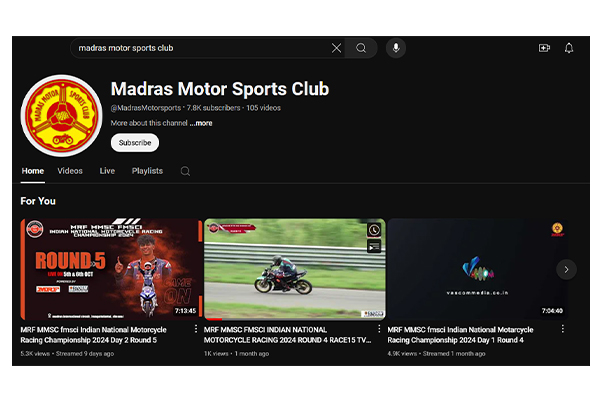Viewport: 600px width, 400px height.
Task: Start voice search with microphone icon
Action: 396,48
